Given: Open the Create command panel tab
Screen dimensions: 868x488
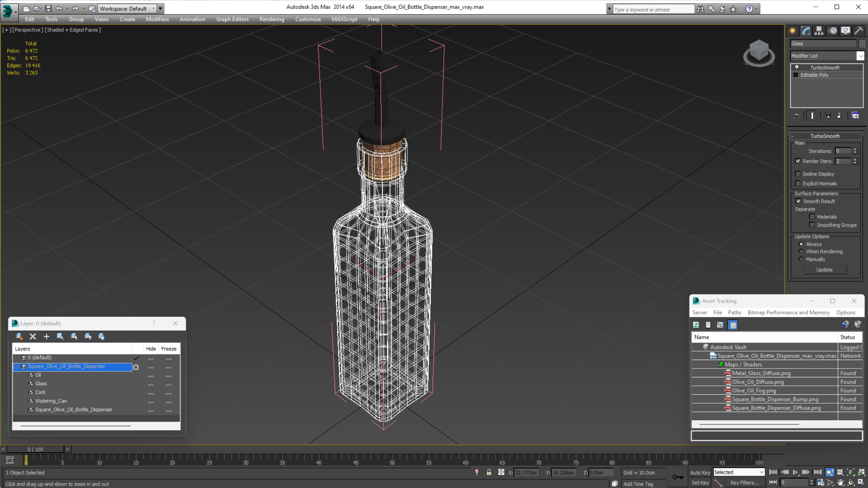Looking at the screenshot, I should (793, 31).
